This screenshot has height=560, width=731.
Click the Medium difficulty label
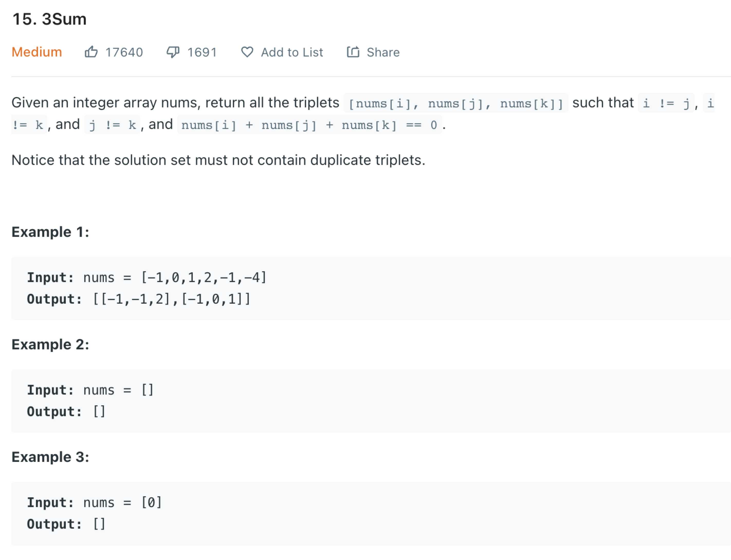[x=37, y=52]
